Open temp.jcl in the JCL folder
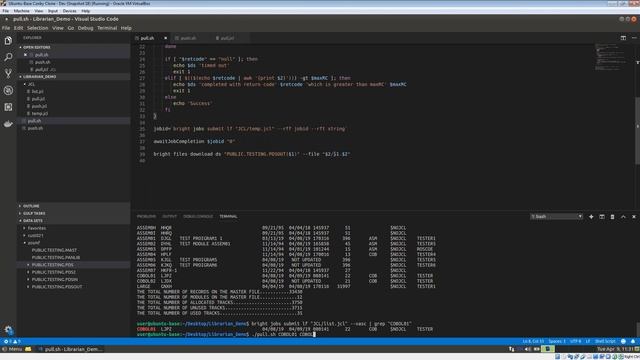The height and width of the screenshot is (360, 640). tap(40, 113)
